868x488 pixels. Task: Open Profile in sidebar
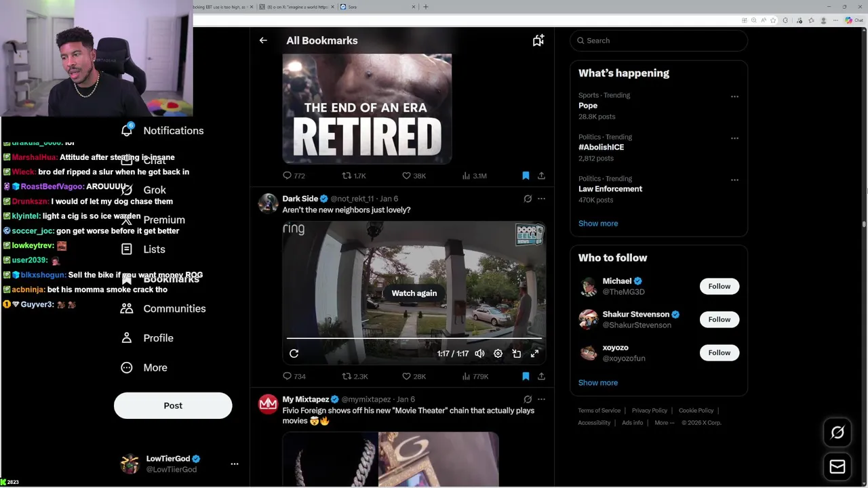coord(146,338)
